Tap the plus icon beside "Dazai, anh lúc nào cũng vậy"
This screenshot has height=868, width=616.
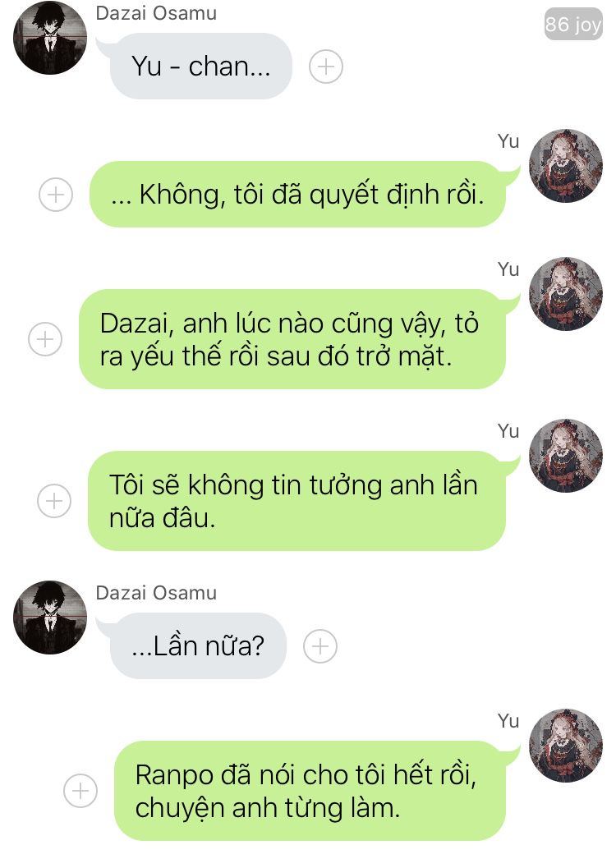[45, 339]
